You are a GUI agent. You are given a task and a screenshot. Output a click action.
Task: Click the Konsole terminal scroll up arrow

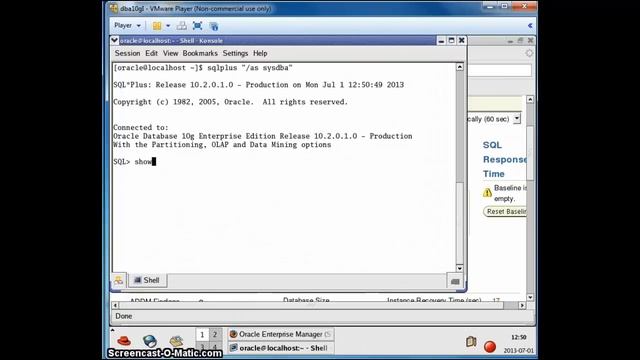[460, 67]
